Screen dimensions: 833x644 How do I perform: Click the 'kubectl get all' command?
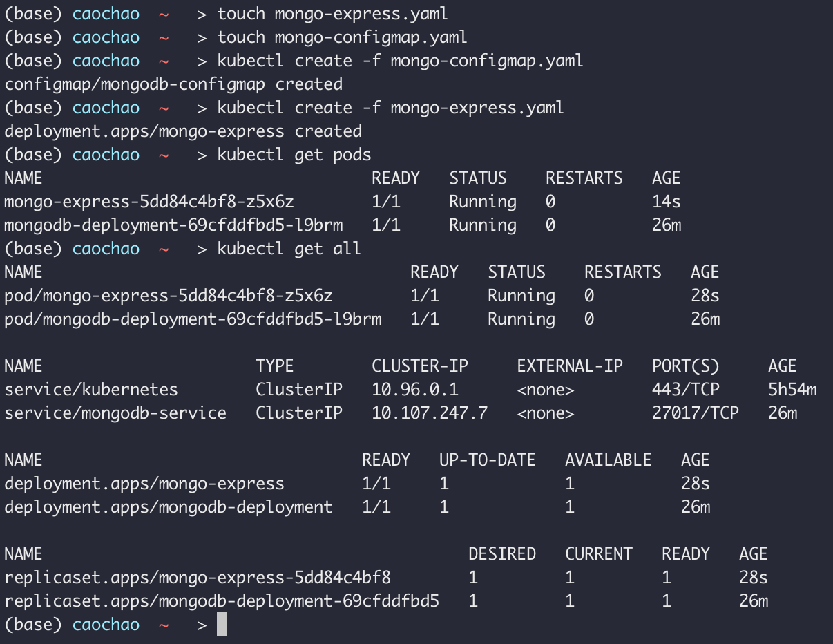click(x=289, y=249)
